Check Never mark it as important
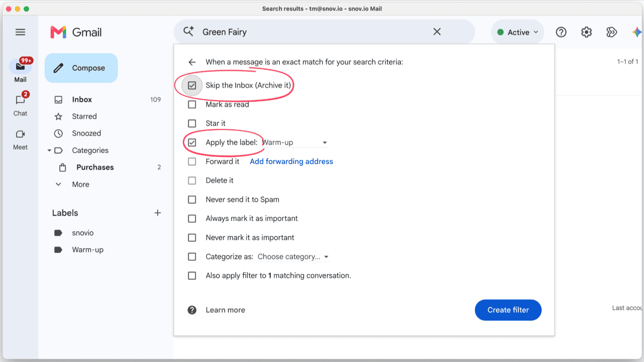The image size is (644, 362). click(192, 238)
